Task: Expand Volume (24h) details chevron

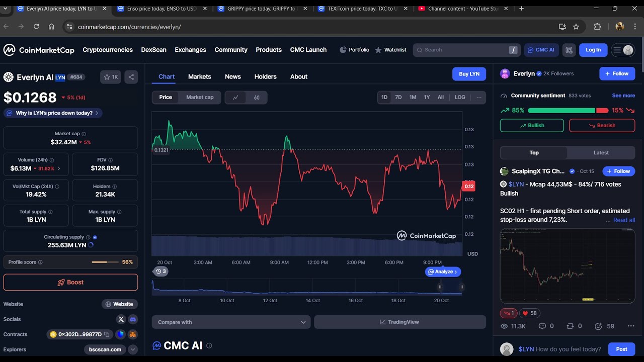Action: point(59,169)
